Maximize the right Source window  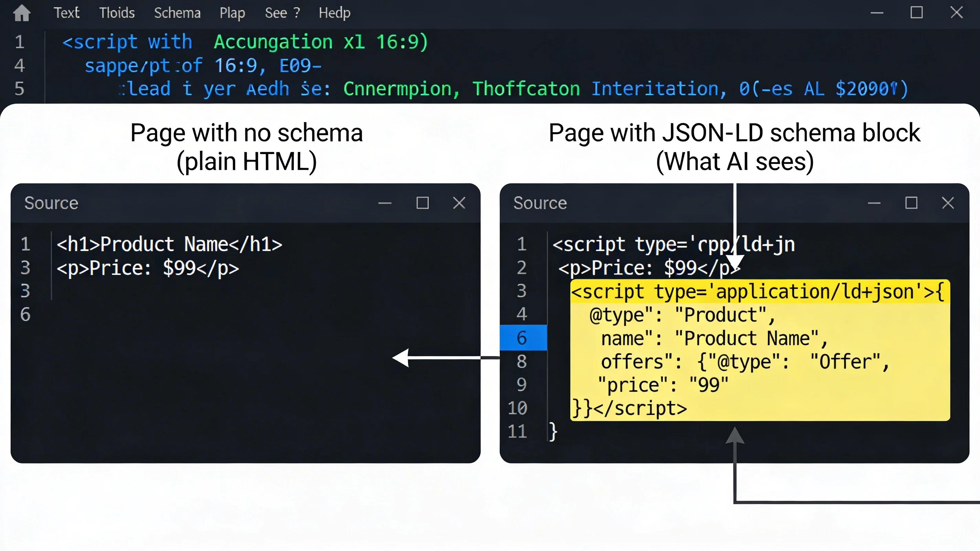click(911, 203)
